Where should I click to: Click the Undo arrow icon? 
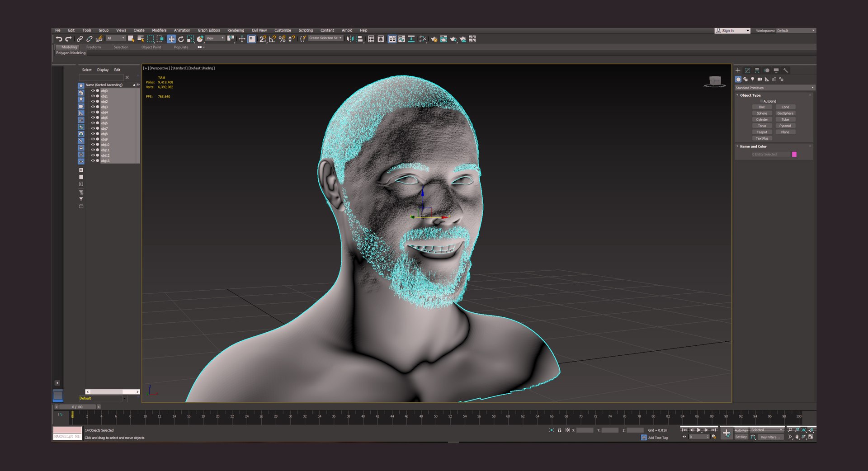click(59, 39)
